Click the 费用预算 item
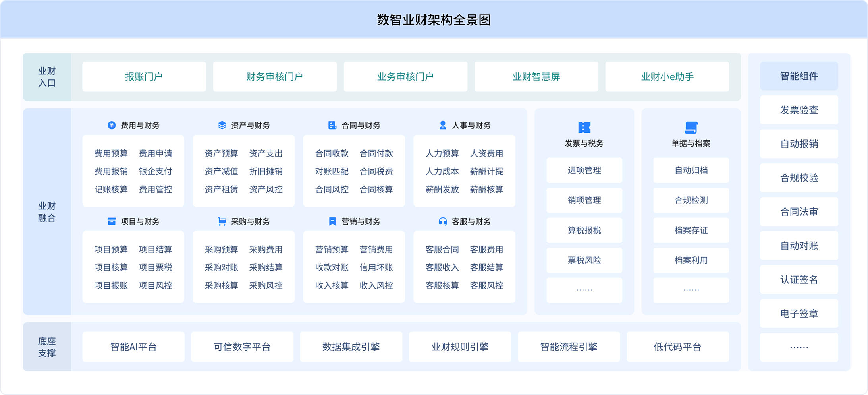This screenshot has height=395, width=868. click(x=111, y=153)
